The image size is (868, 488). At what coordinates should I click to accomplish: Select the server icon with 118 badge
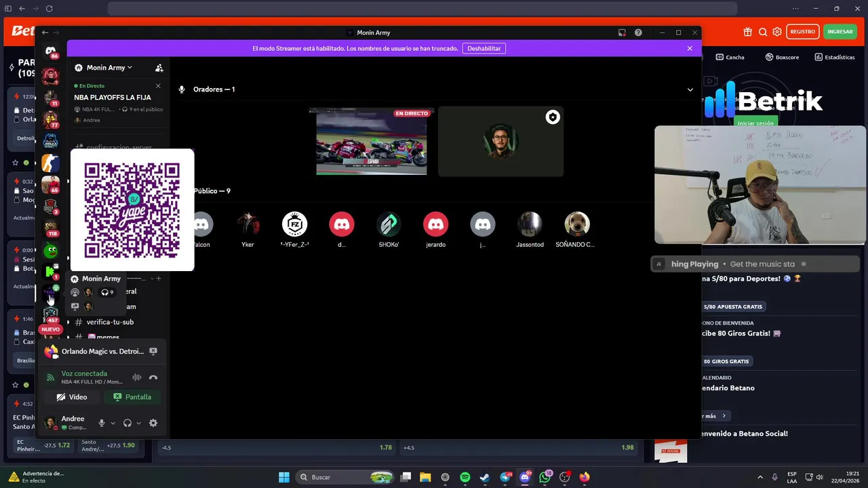pyautogui.click(x=51, y=228)
